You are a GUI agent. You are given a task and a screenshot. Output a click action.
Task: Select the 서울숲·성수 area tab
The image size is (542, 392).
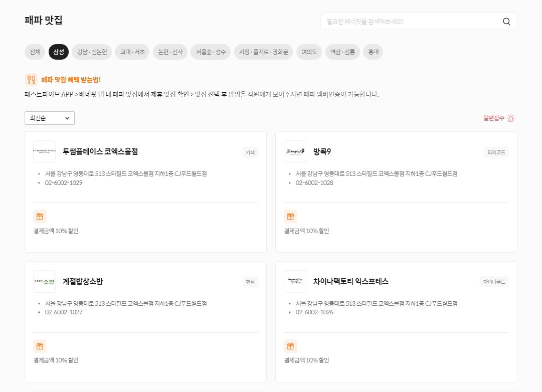[x=211, y=52]
